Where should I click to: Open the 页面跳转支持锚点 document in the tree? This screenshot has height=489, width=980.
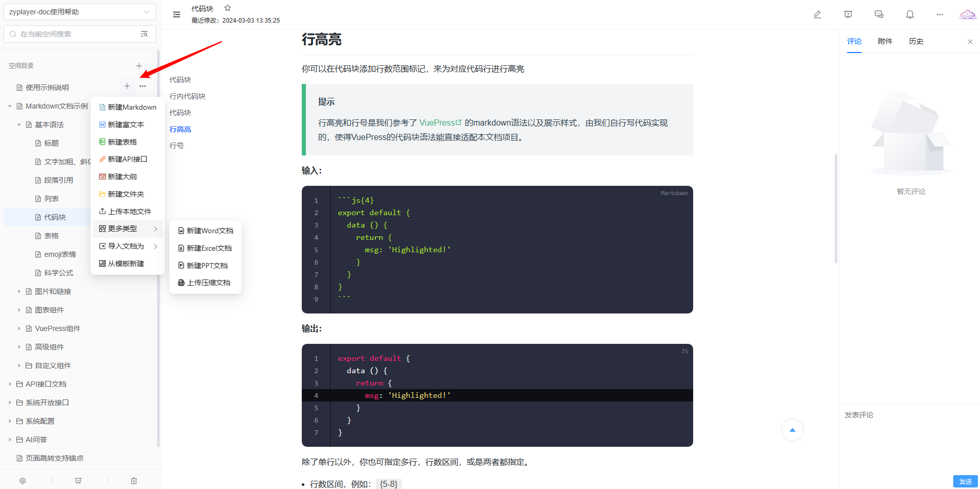pos(55,458)
